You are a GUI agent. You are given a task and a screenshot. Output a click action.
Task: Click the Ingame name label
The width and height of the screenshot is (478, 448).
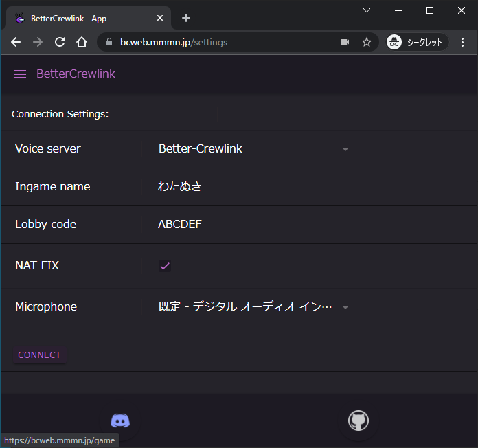pos(53,186)
